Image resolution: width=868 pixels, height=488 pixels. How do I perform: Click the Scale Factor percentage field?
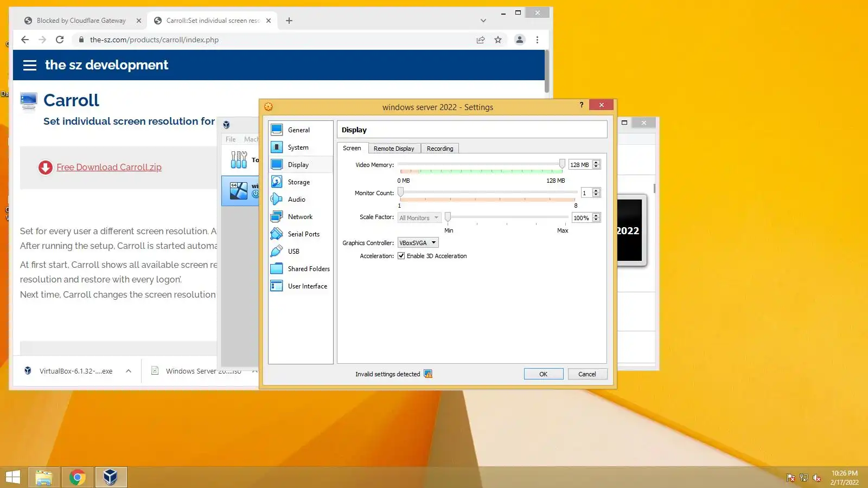[582, 218]
